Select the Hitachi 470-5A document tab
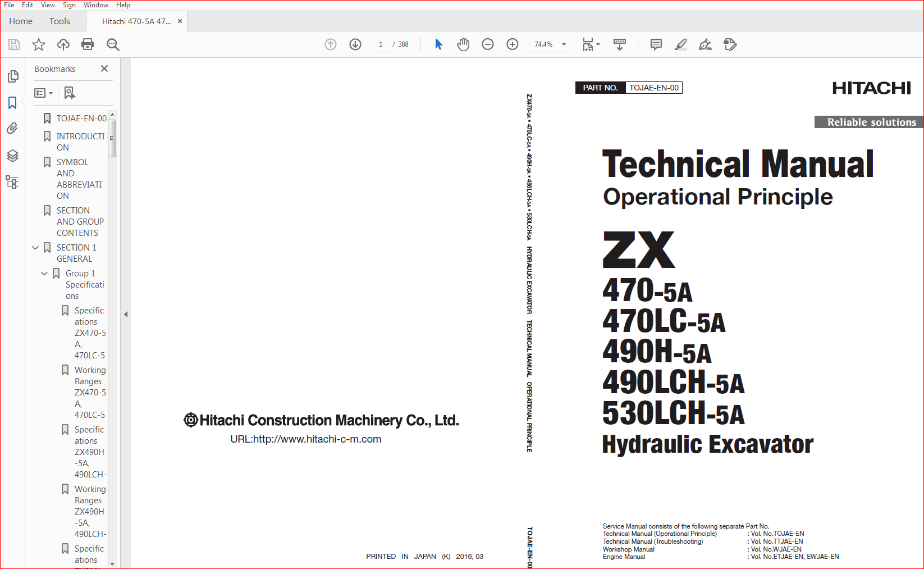This screenshot has height=569, width=924. 136,21
